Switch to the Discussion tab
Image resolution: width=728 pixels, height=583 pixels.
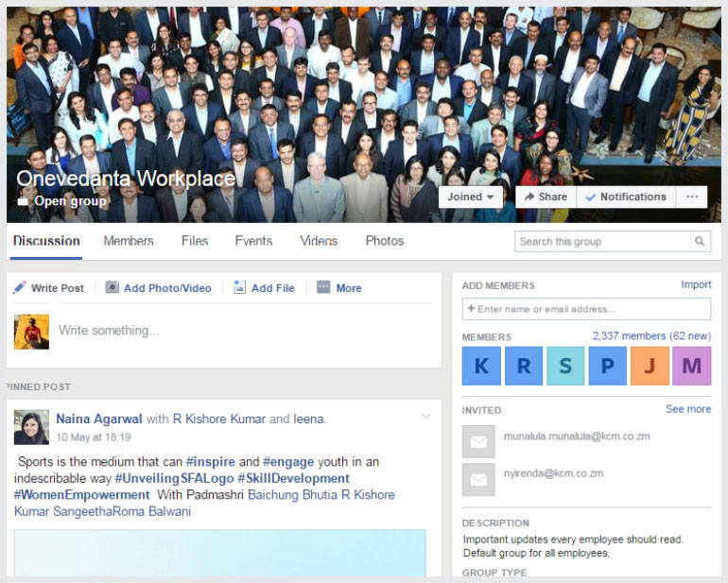tap(46, 241)
